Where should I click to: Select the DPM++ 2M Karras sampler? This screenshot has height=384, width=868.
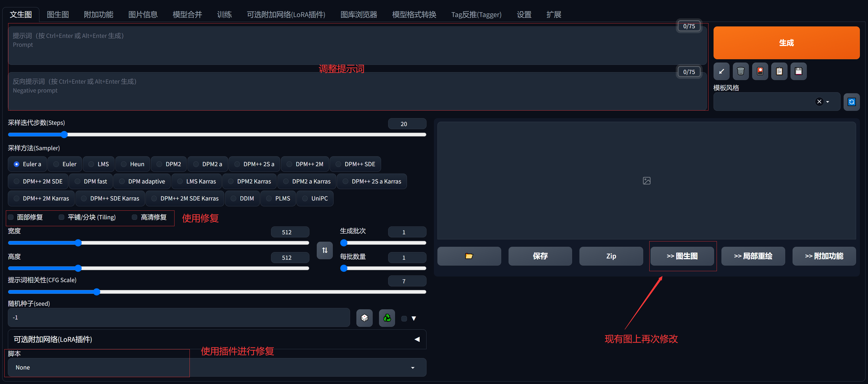(x=41, y=198)
